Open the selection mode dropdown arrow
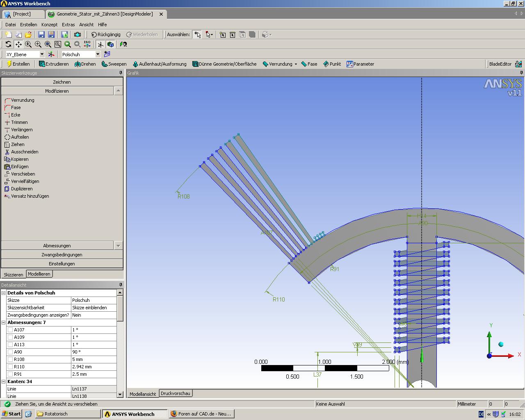The image size is (525, 420). coord(212,35)
